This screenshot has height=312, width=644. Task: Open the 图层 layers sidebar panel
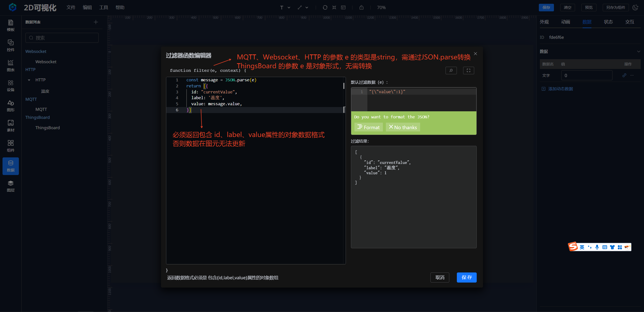point(11,186)
